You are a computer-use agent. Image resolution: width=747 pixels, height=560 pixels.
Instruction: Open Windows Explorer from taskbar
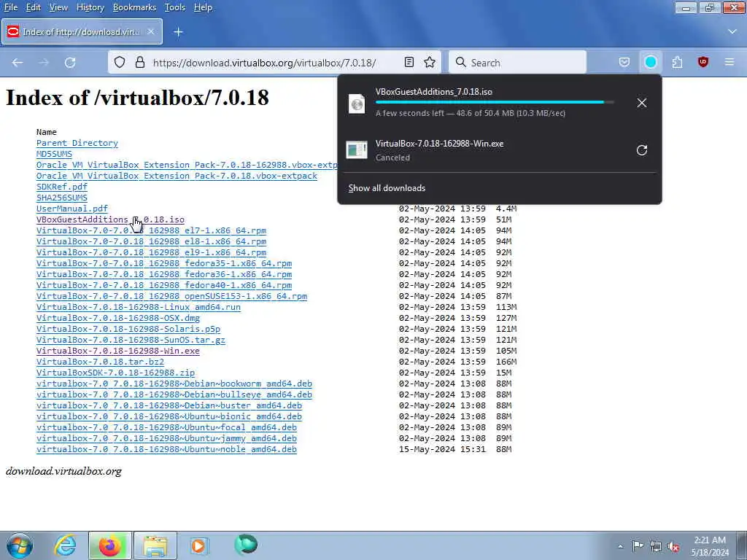pyautogui.click(x=155, y=545)
